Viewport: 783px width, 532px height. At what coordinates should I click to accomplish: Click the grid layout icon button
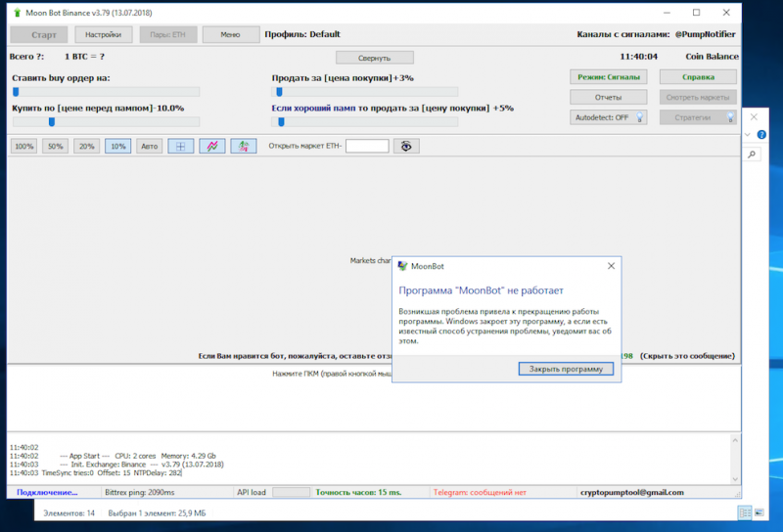181,147
